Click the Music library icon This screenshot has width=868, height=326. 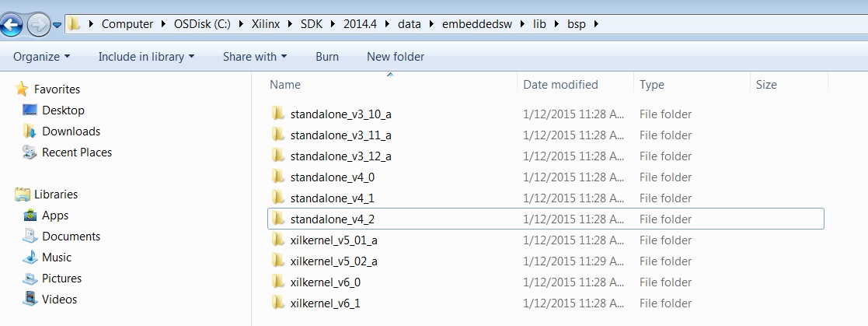[30, 258]
